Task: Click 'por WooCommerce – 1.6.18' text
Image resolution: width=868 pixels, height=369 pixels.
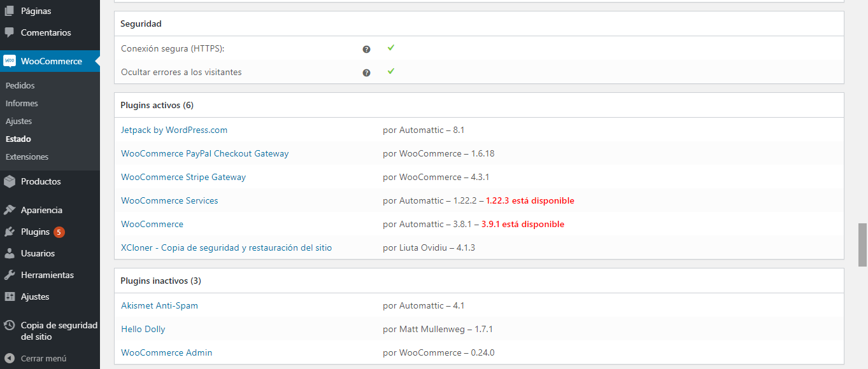Action: click(439, 153)
